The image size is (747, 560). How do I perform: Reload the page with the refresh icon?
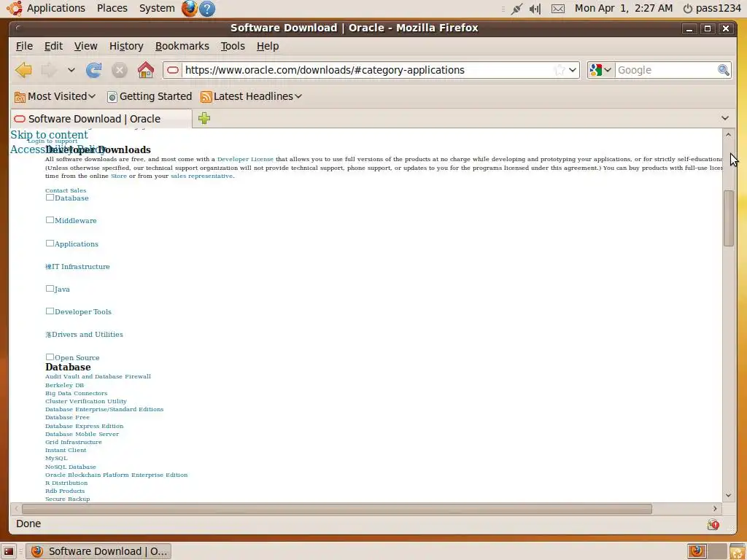tap(94, 70)
